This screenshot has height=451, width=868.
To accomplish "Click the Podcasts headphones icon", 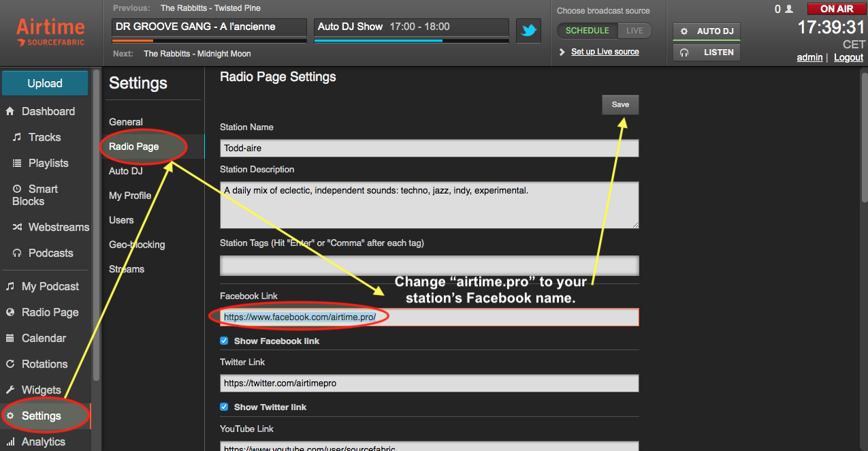I will (16, 253).
